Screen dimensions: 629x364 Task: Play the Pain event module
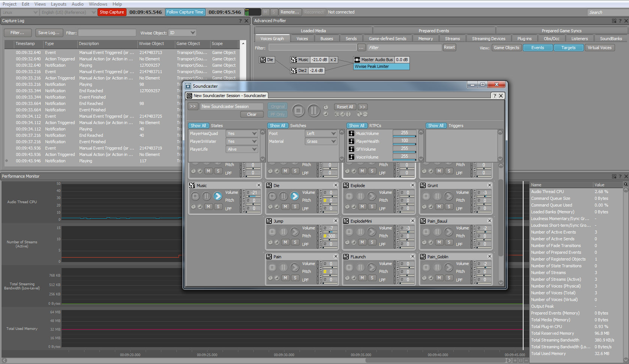click(x=295, y=267)
